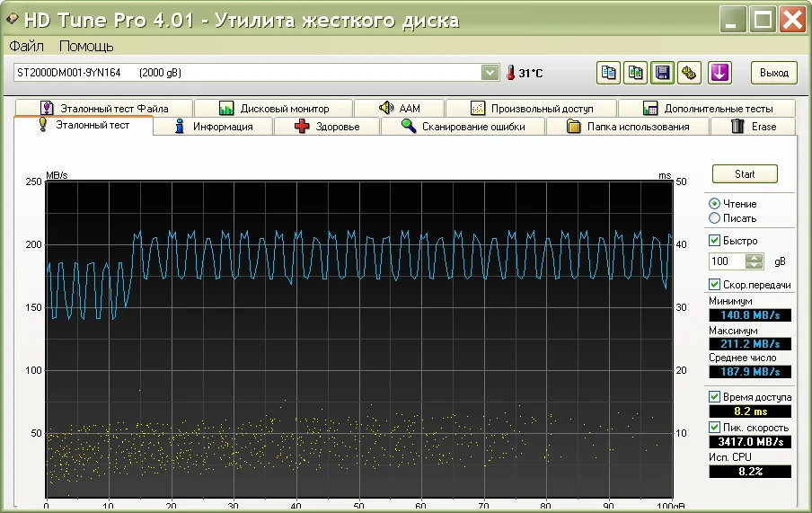Select the Чтение radio button

(715, 204)
